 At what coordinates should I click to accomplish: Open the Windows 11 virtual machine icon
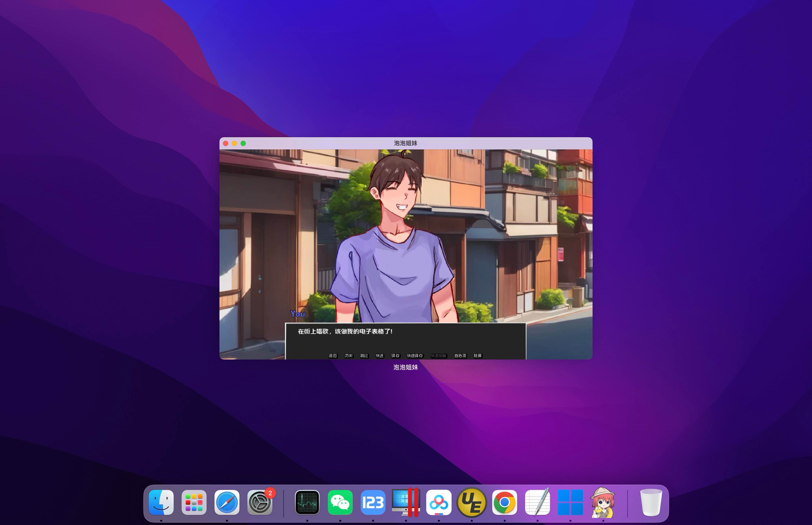[570, 502]
